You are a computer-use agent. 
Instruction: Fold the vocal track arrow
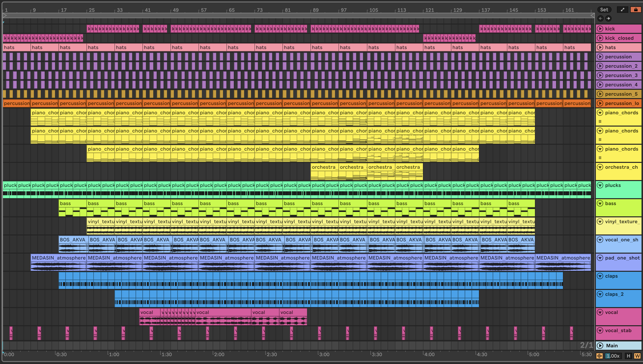[600, 312]
